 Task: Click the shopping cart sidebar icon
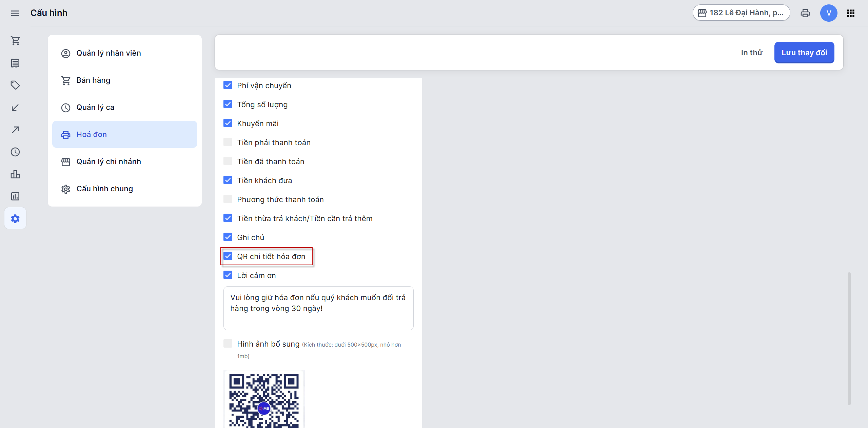(x=15, y=41)
